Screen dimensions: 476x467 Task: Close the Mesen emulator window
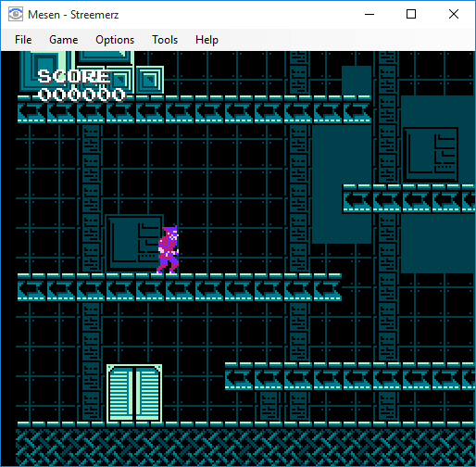tap(454, 14)
